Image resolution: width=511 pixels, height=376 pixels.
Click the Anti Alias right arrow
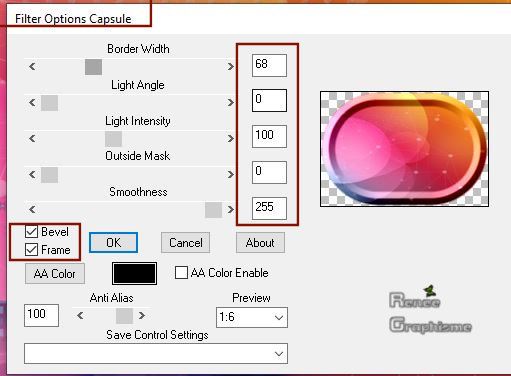click(142, 315)
